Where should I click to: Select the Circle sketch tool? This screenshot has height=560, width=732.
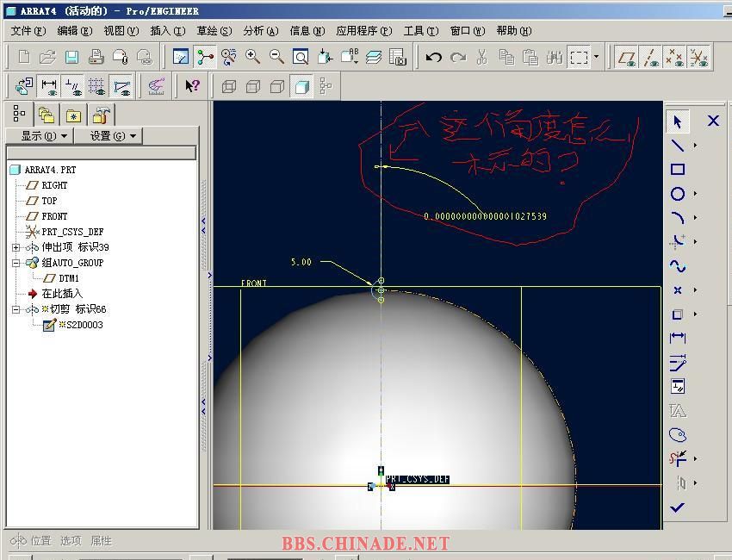point(678,194)
